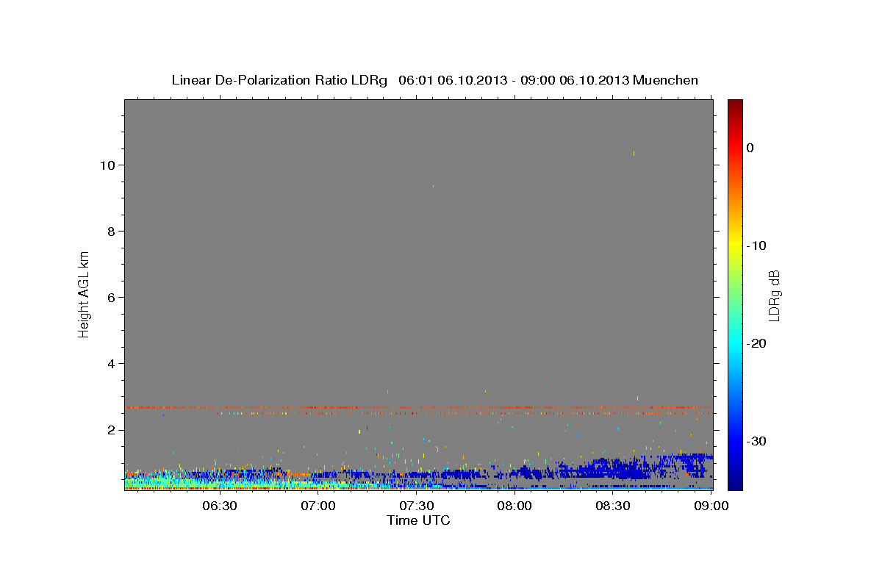Click the height tick label 6
Screen dimensions: 882x588
(x=110, y=298)
